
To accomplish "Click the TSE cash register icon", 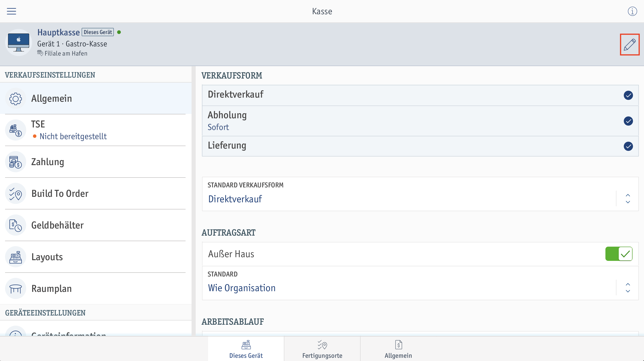I will pyautogui.click(x=15, y=130).
